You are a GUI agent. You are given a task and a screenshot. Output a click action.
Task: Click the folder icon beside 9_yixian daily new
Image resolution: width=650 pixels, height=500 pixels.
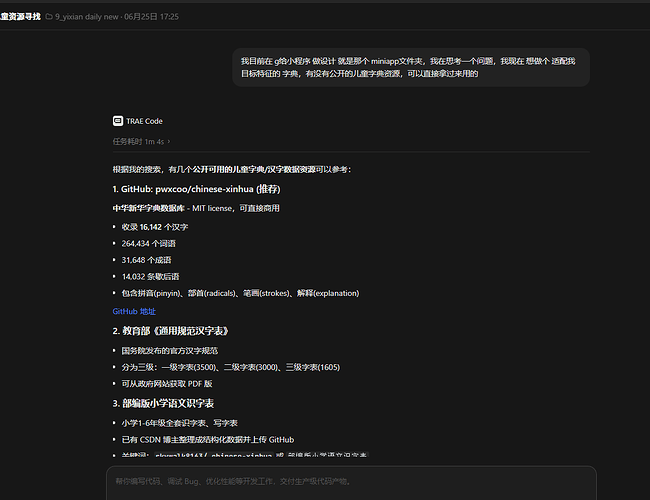click(49, 17)
